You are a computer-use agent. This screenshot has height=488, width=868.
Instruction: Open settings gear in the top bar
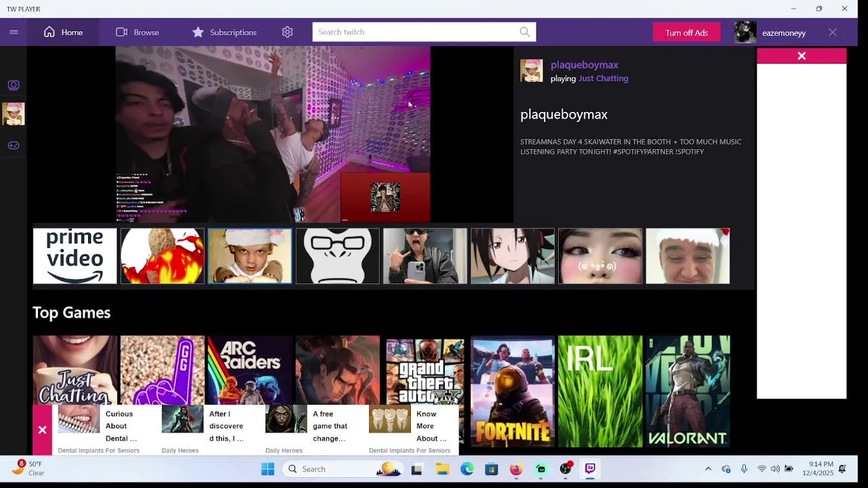click(288, 32)
